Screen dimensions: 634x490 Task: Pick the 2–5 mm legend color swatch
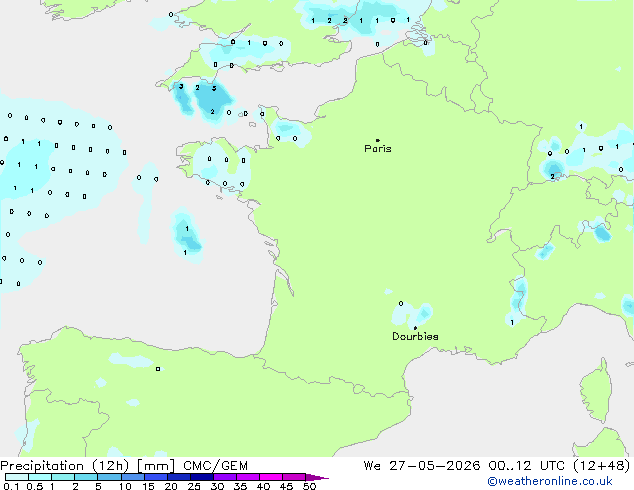(86, 477)
